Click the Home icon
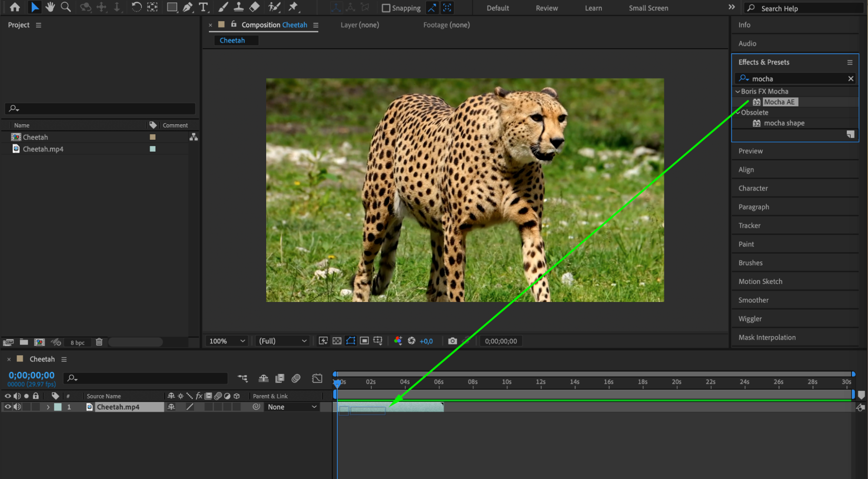Viewport: 868px width, 479px height. pyautogui.click(x=15, y=7)
